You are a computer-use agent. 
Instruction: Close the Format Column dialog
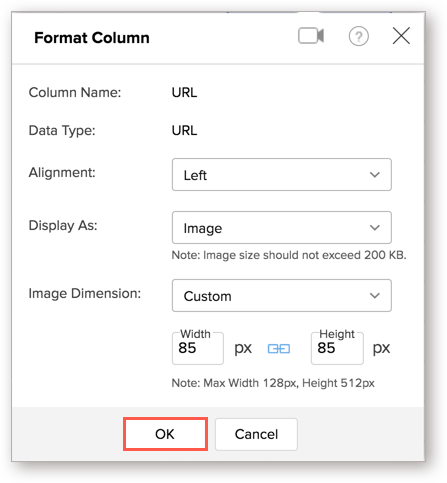tap(401, 36)
